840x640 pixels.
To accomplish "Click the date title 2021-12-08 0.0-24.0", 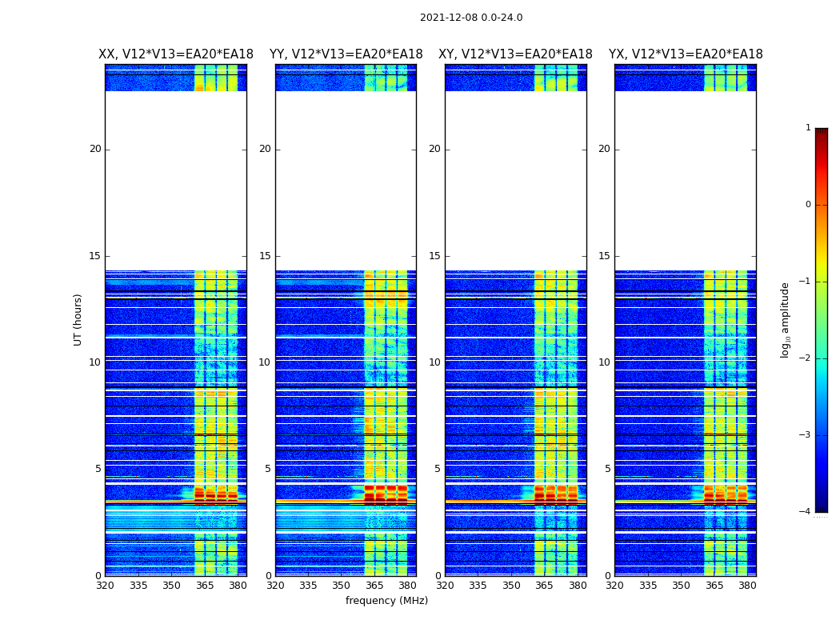I will [x=471, y=18].
